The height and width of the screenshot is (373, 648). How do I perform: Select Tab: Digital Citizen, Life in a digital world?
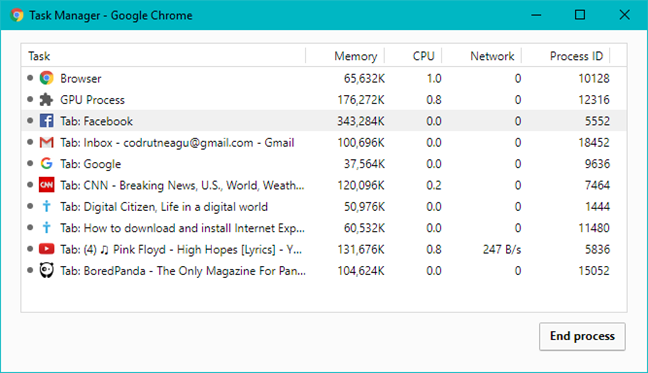(x=324, y=207)
